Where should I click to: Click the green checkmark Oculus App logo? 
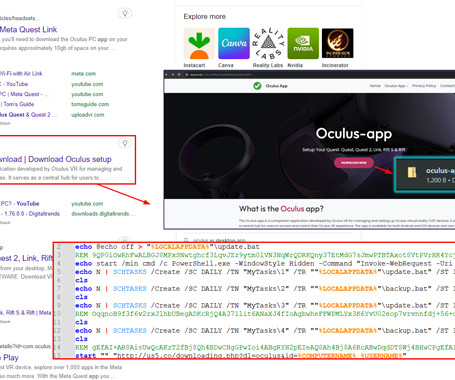[257, 86]
